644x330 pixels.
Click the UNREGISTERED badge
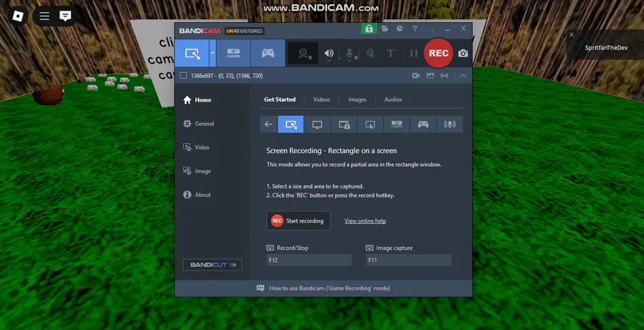click(245, 31)
